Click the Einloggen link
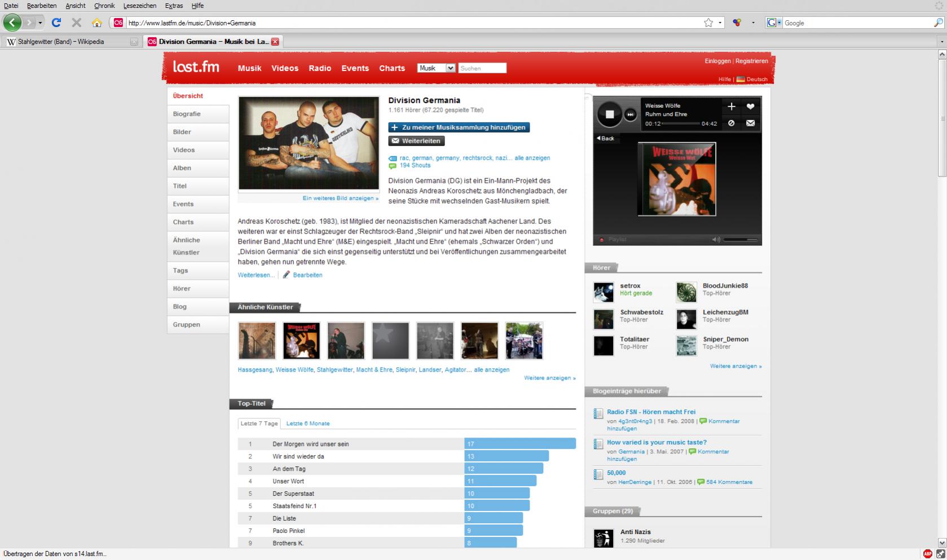Viewport: 947px width, 560px height. tap(717, 61)
